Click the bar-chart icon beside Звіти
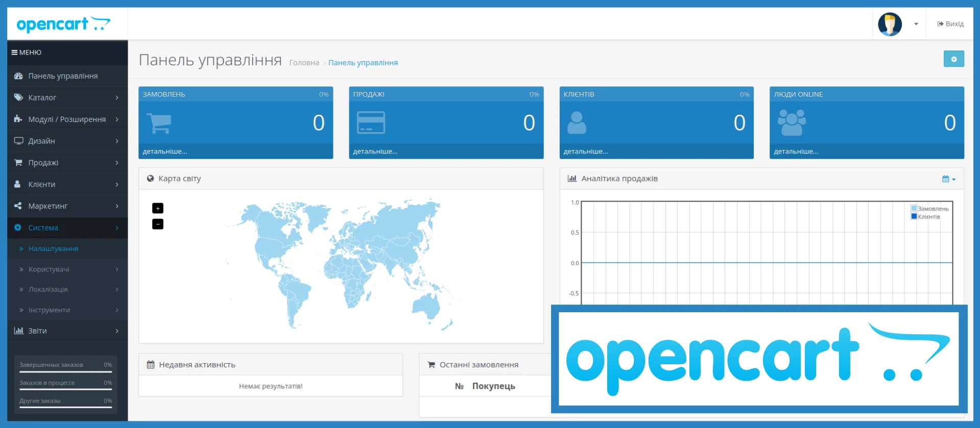Image resolution: width=980 pixels, height=428 pixels. (18, 331)
